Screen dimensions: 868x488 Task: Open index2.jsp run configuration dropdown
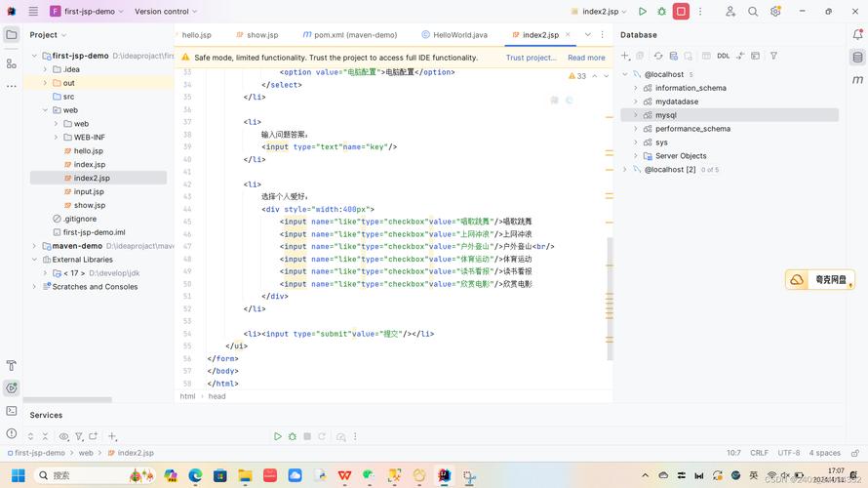[x=599, y=11]
